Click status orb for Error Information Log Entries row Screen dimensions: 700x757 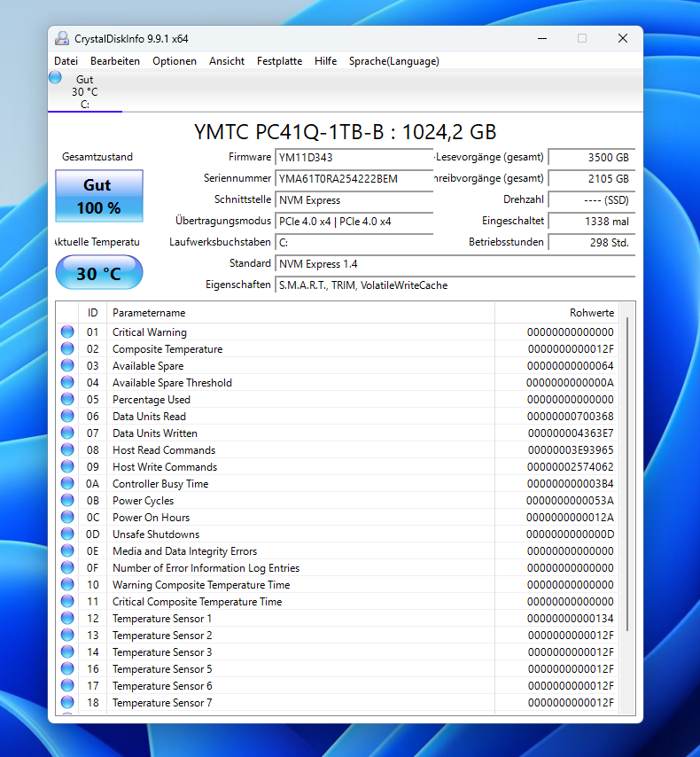(67, 567)
